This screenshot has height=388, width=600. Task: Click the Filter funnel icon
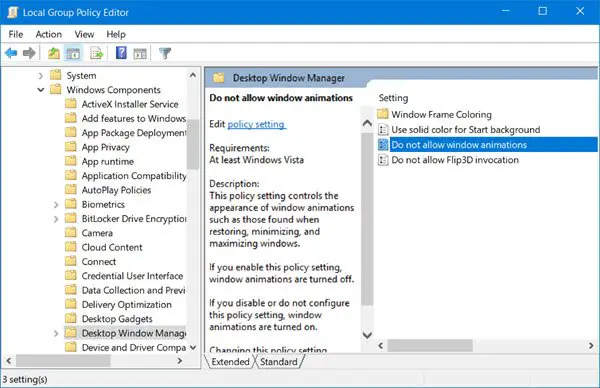coord(165,53)
